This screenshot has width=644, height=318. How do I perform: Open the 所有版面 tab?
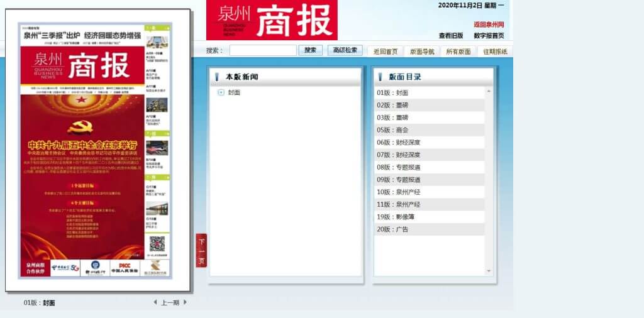(x=458, y=52)
